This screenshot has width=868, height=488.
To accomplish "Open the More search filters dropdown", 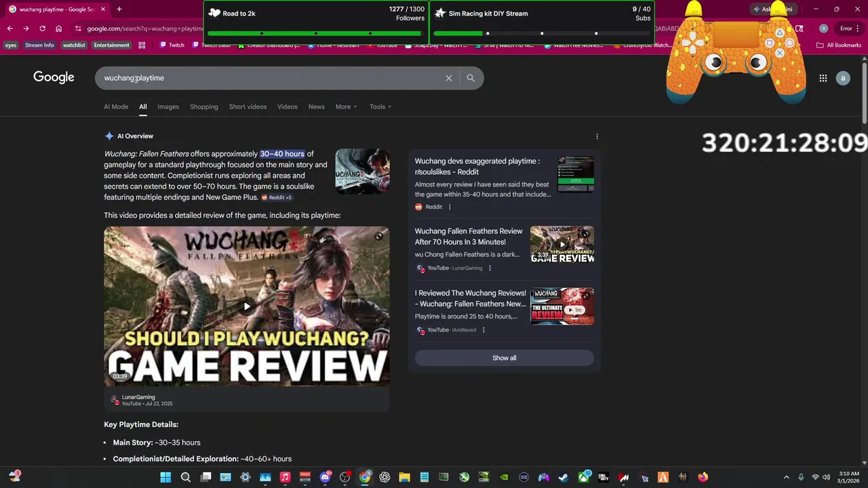I will point(346,106).
